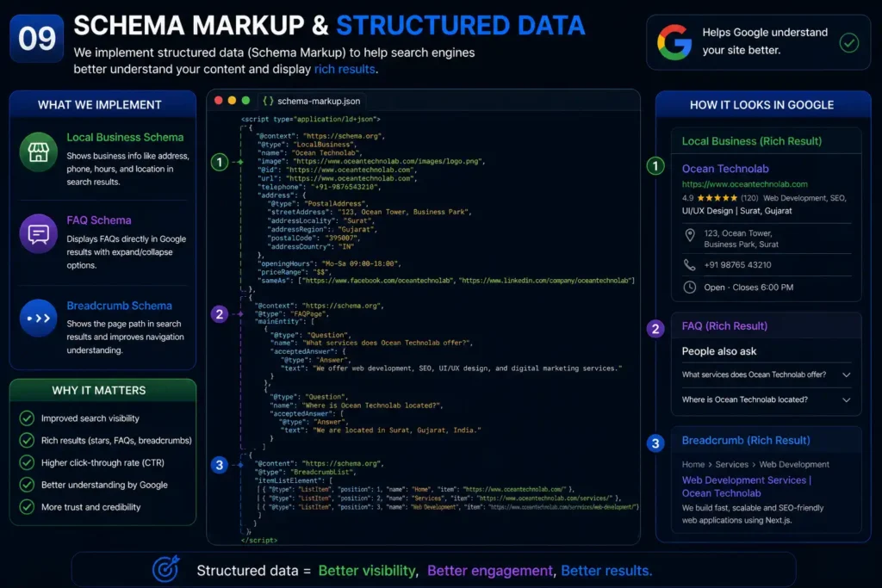Click the checkmark next to Rich results (stars, FAQs, breadcrumbs)
The width and height of the screenshot is (882, 588).
tap(27, 440)
